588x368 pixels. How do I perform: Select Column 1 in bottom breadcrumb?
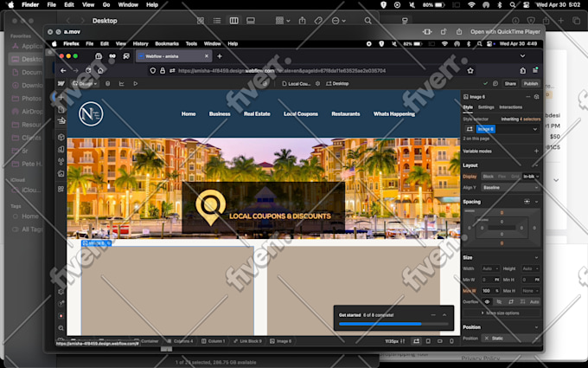(214, 341)
